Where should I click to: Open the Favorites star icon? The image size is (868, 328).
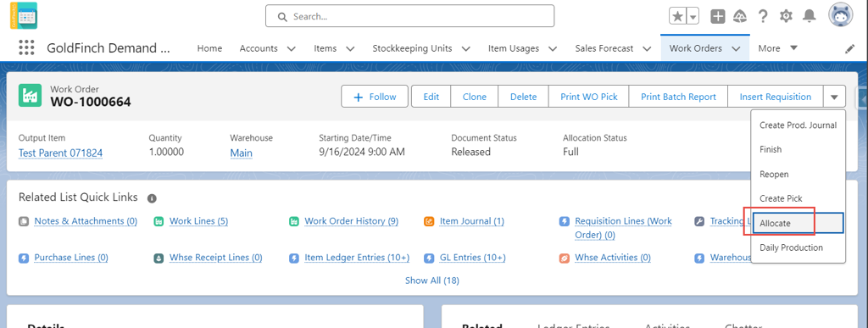click(677, 16)
